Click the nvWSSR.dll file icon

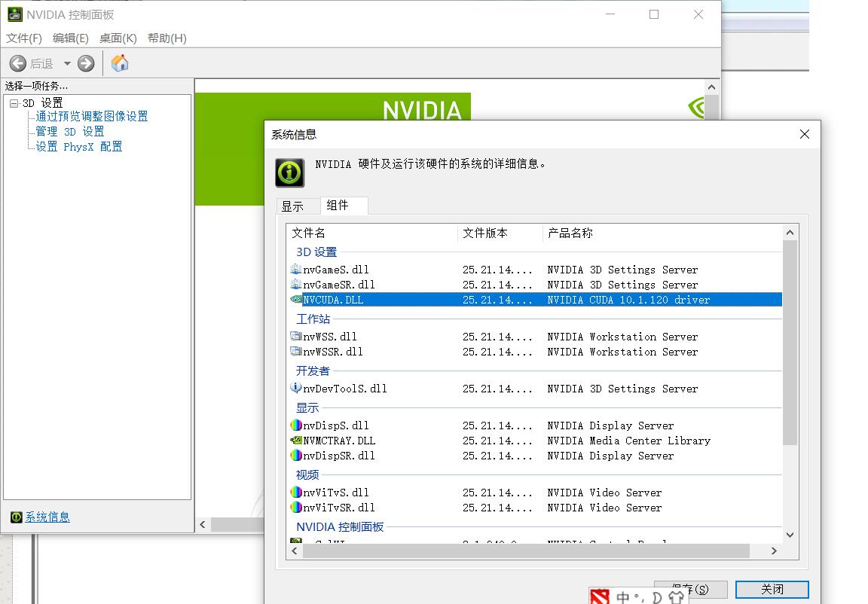(296, 351)
